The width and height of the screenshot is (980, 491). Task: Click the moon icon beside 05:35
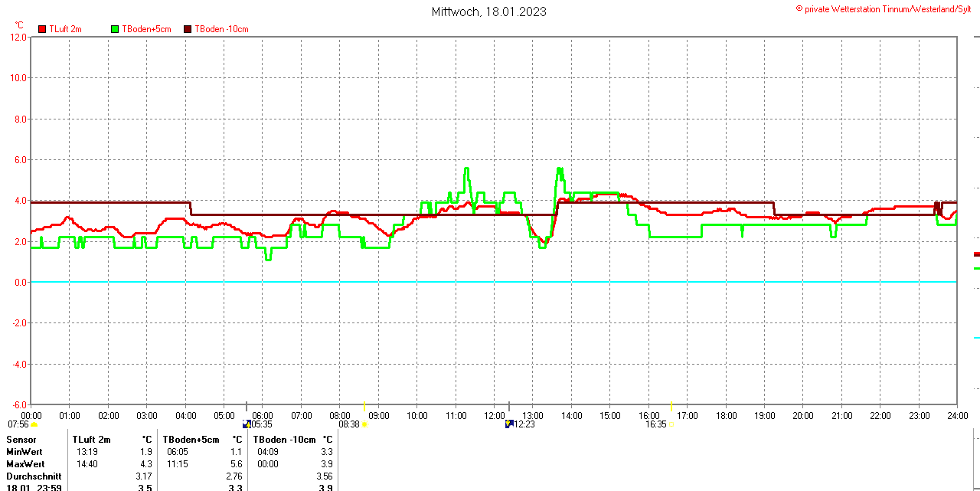pos(247,424)
